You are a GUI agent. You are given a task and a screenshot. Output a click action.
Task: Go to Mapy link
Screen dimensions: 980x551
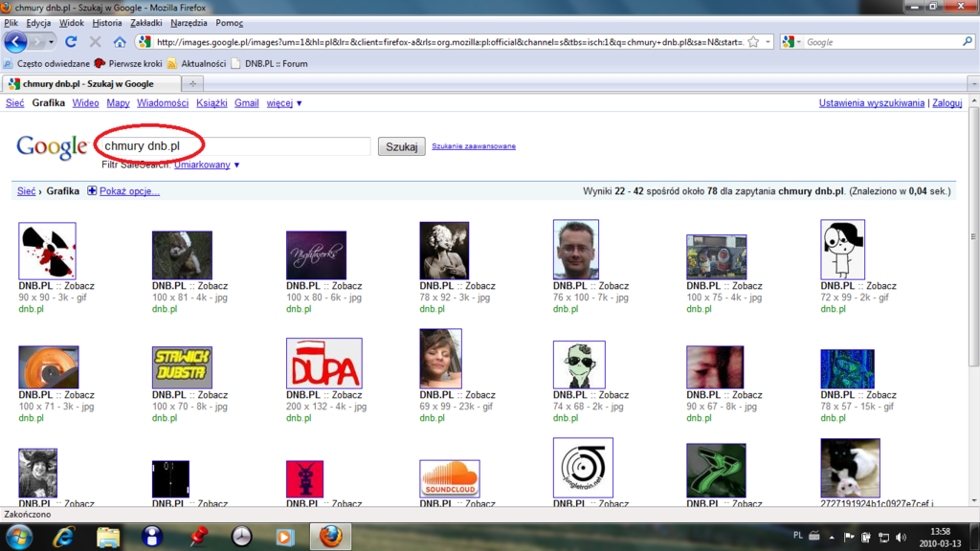point(118,103)
